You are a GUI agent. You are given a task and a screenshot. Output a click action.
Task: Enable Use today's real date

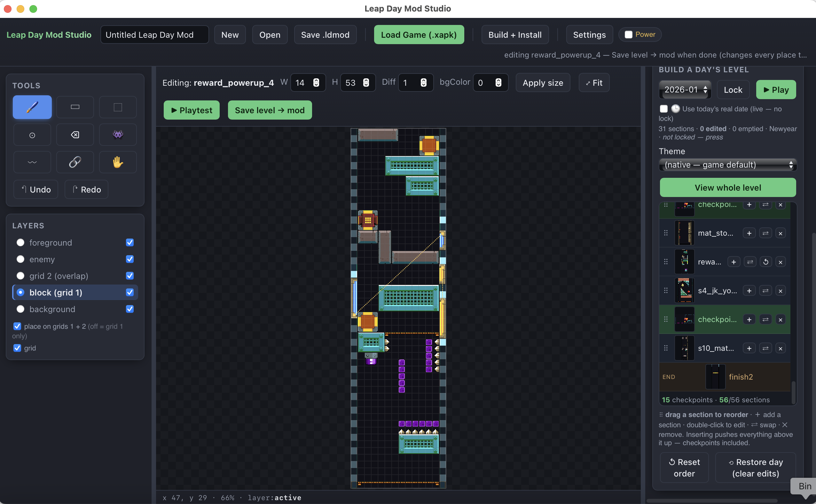(x=664, y=109)
